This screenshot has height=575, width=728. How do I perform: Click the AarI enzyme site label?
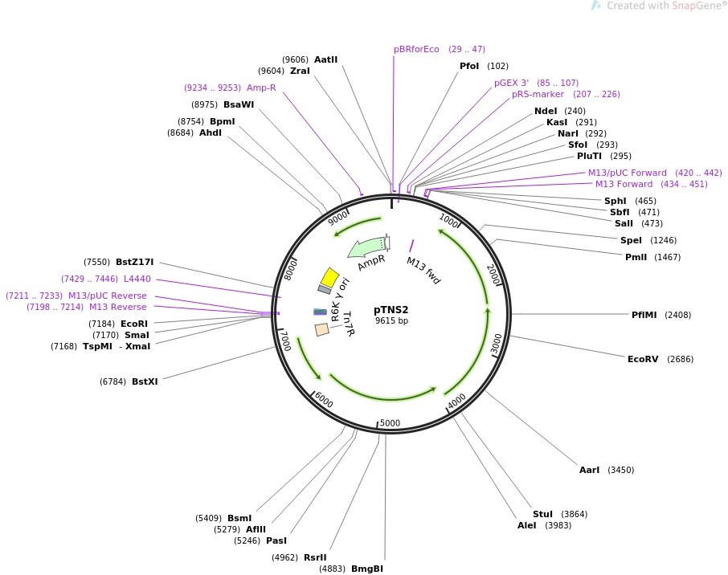click(x=589, y=470)
